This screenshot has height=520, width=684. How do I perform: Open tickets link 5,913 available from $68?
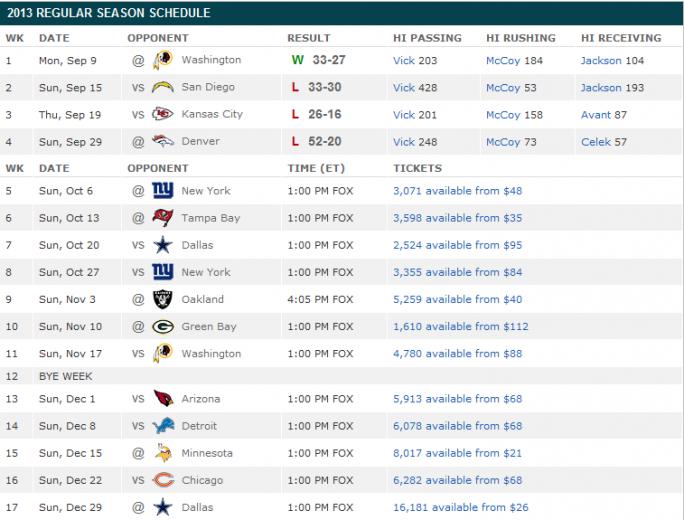pos(458,399)
